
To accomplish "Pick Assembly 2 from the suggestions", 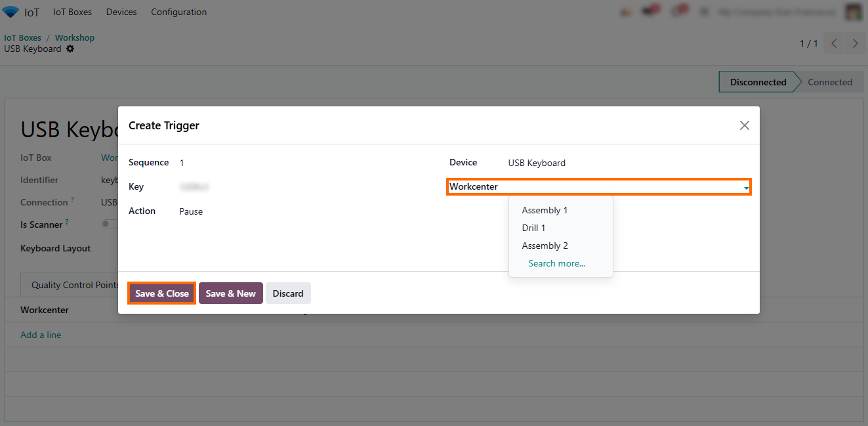I will (545, 245).
